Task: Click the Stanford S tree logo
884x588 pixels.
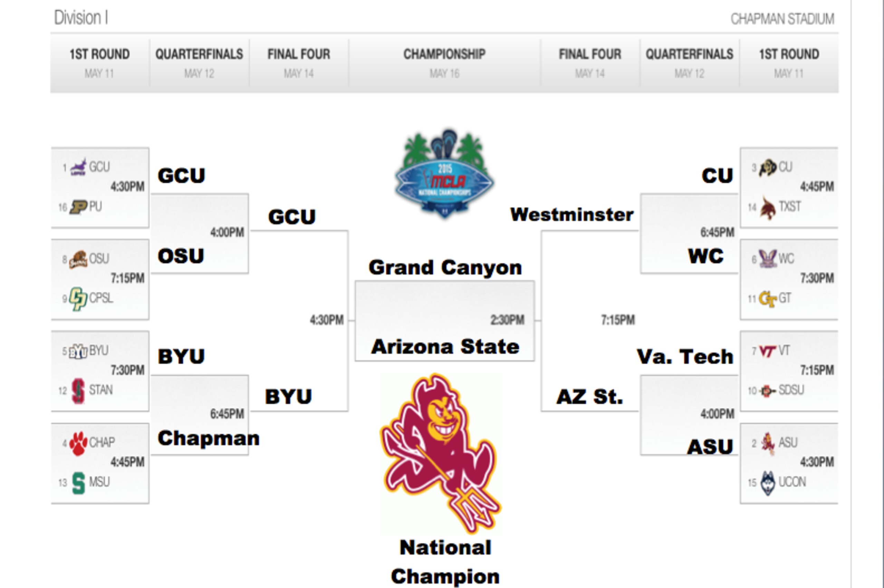Action: (78, 391)
